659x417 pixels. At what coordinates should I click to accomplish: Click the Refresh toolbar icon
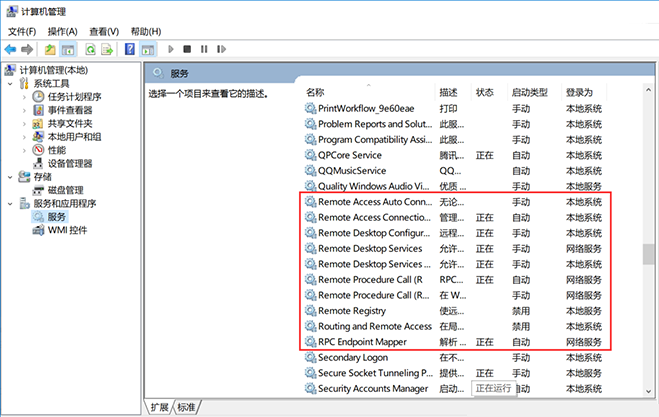click(x=90, y=49)
